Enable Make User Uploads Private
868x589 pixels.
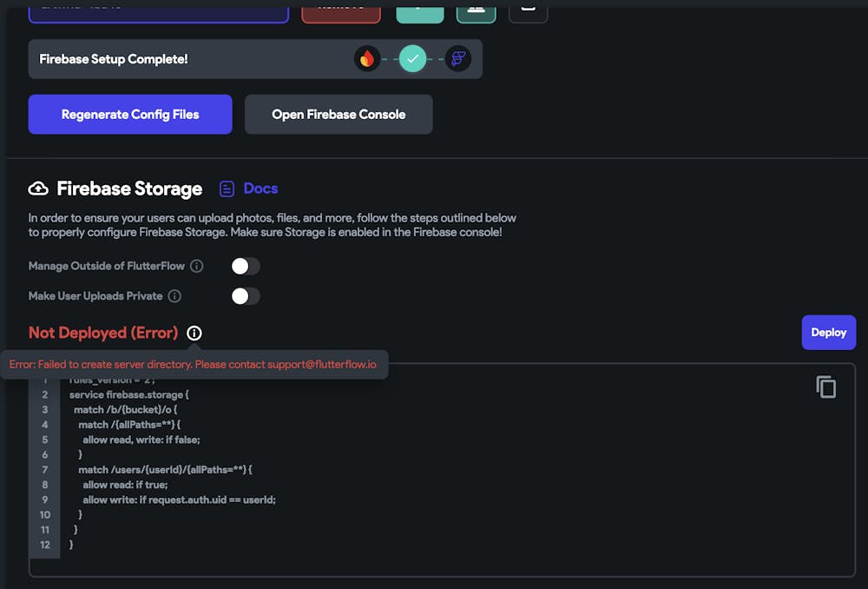pyautogui.click(x=245, y=296)
